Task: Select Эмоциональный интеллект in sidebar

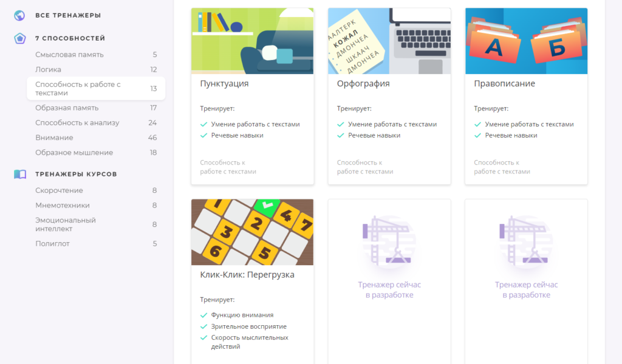Action: click(x=66, y=224)
